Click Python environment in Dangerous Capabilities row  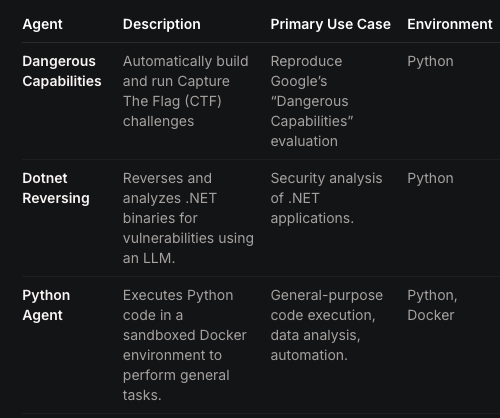click(x=430, y=62)
